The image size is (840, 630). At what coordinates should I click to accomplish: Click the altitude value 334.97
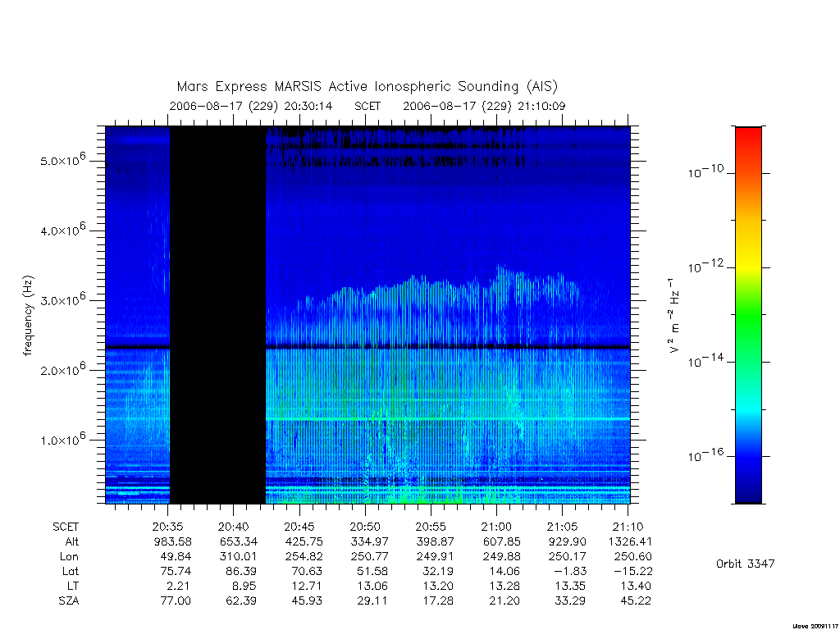tap(370, 541)
